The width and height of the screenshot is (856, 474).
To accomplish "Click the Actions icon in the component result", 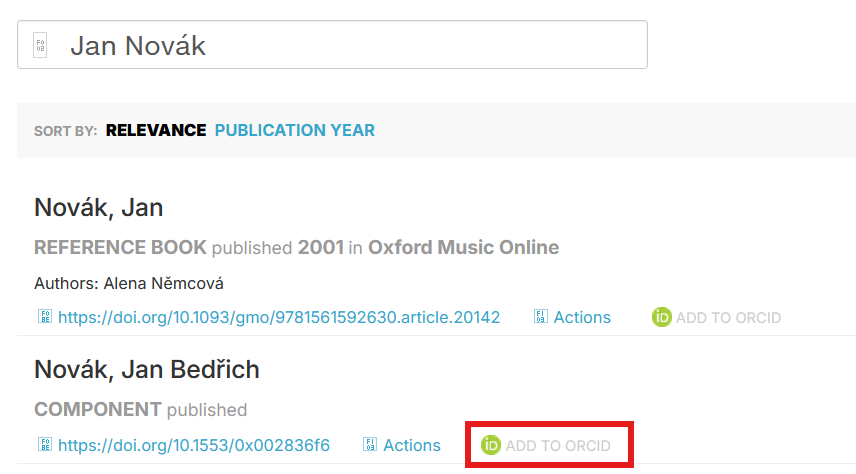I will [370, 444].
